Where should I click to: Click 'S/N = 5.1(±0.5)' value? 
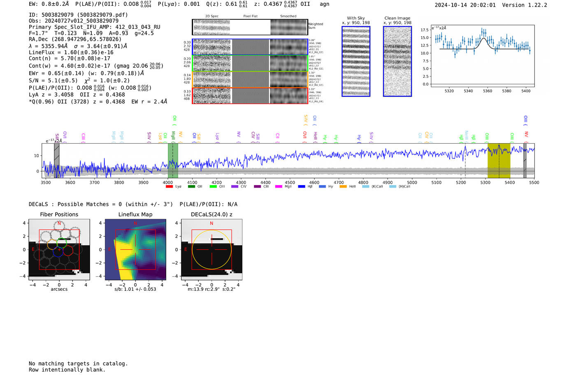[53, 81]
